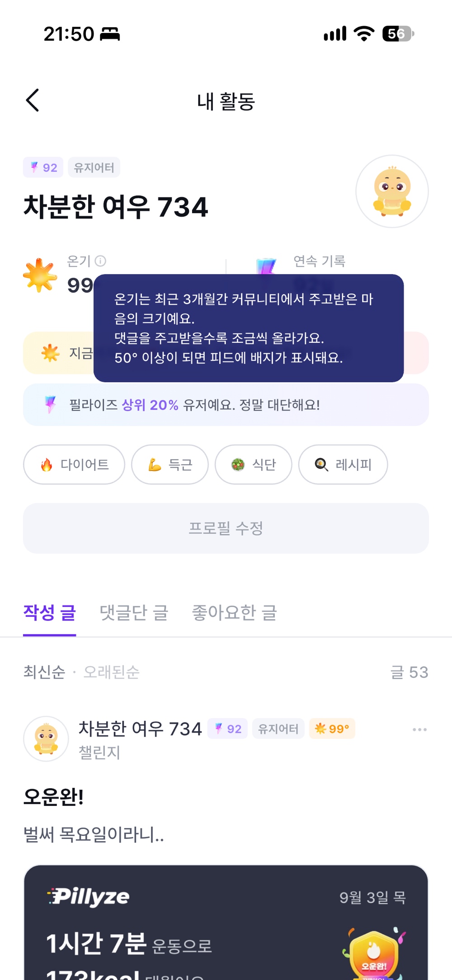The image size is (452, 980).
Task: Open the three-dot menu on the post
Action: click(x=419, y=729)
